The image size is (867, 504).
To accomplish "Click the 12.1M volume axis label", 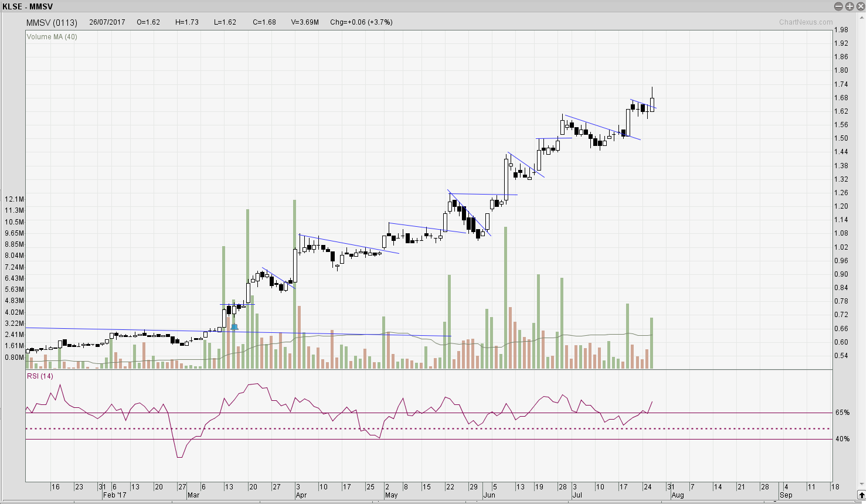I will pos(14,199).
